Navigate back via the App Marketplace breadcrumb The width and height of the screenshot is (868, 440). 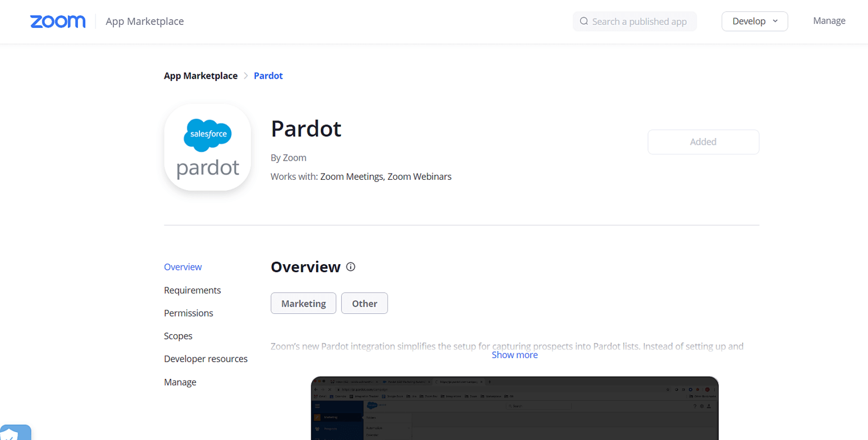tap(201, 75)
